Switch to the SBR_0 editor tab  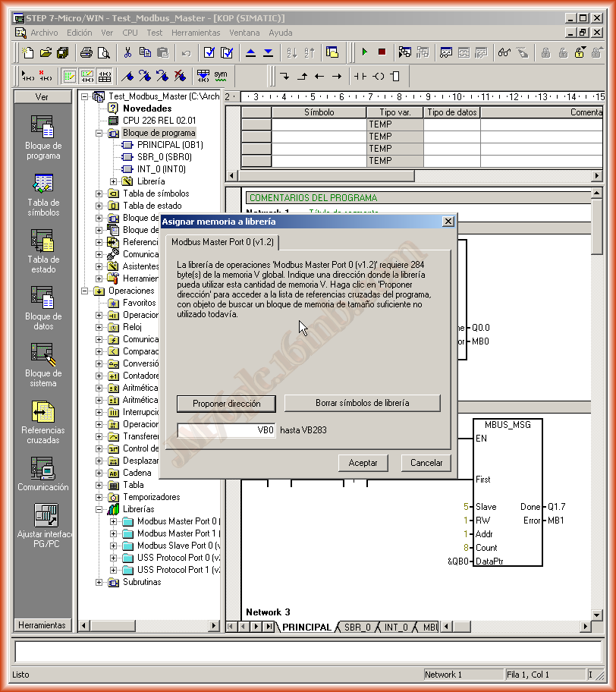tap(357, 628)
